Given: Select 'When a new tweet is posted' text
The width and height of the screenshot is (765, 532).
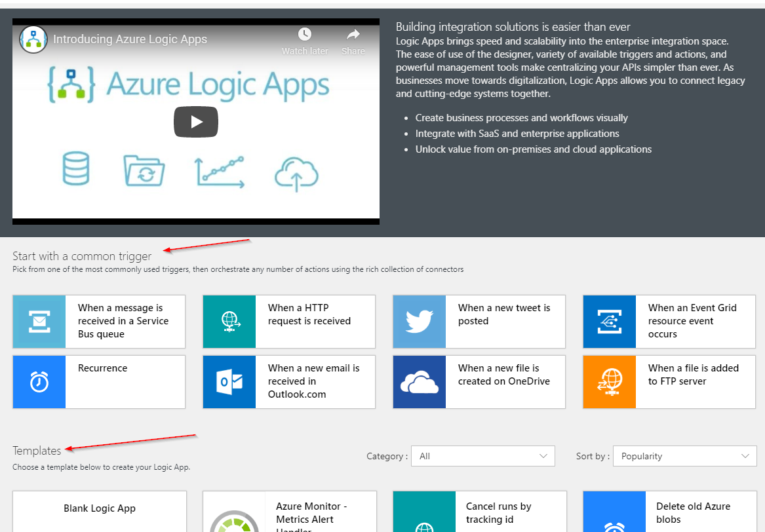Looking at the screenshot, I should point(503,314).
